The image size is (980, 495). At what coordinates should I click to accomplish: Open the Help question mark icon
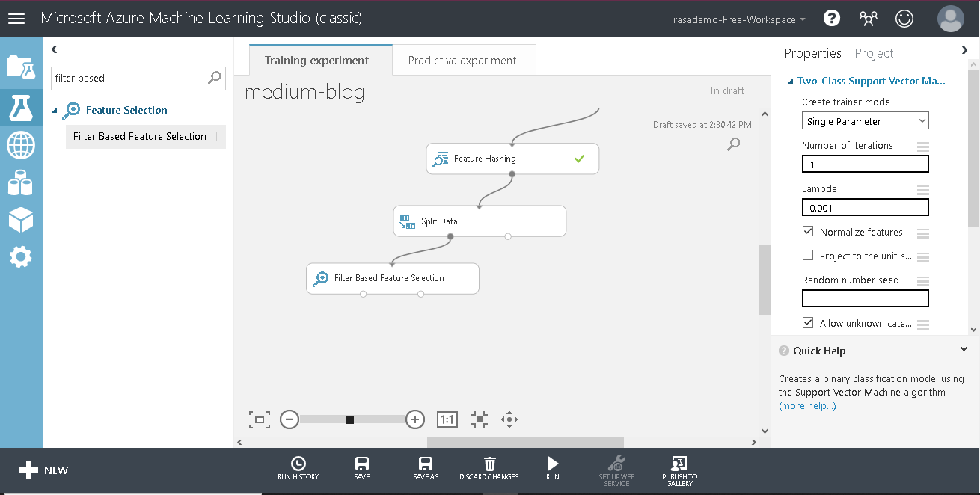click(832, 18)
